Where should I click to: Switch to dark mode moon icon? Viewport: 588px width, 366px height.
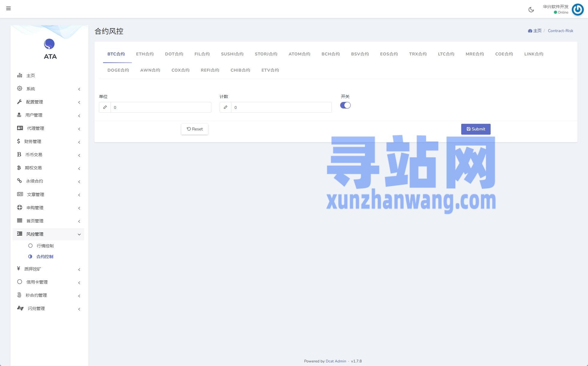click(x=531, y=10)
